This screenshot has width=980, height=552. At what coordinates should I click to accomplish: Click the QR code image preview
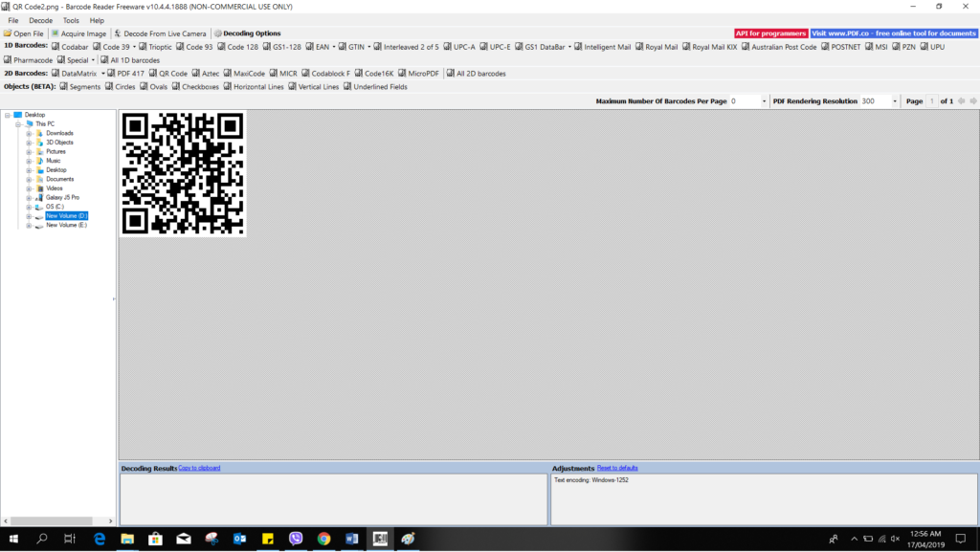[182, 172]
